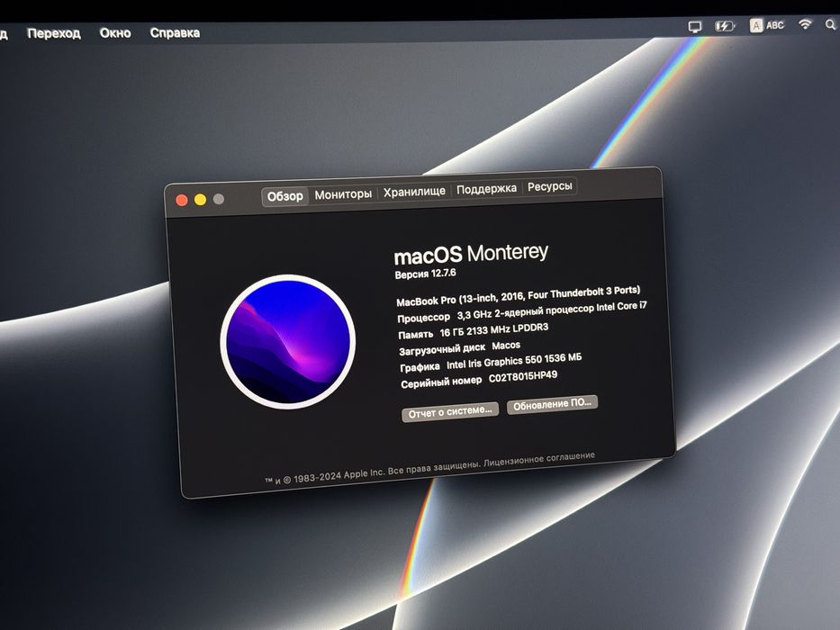This screenshot has width=840, height=630.
Task: Click the startup disk name Macos
Action: coord(506,346)
